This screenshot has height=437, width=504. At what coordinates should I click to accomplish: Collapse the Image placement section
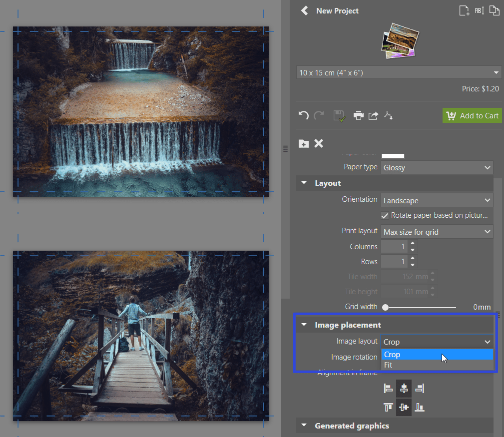tap(304, 325)
